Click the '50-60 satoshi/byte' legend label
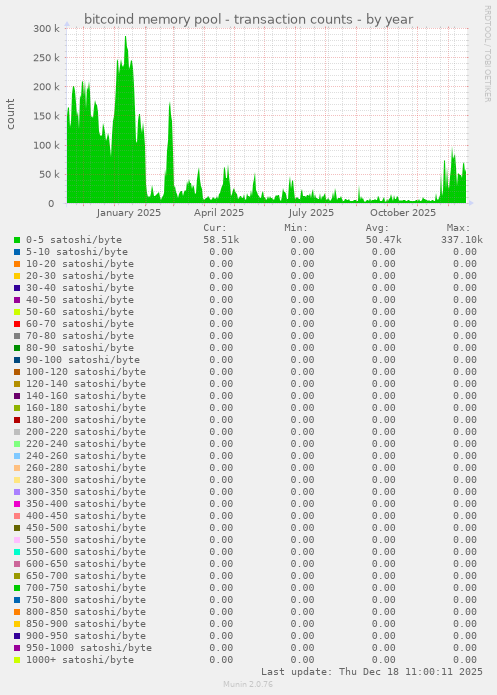The image size is (497, 695). point(80,312)
